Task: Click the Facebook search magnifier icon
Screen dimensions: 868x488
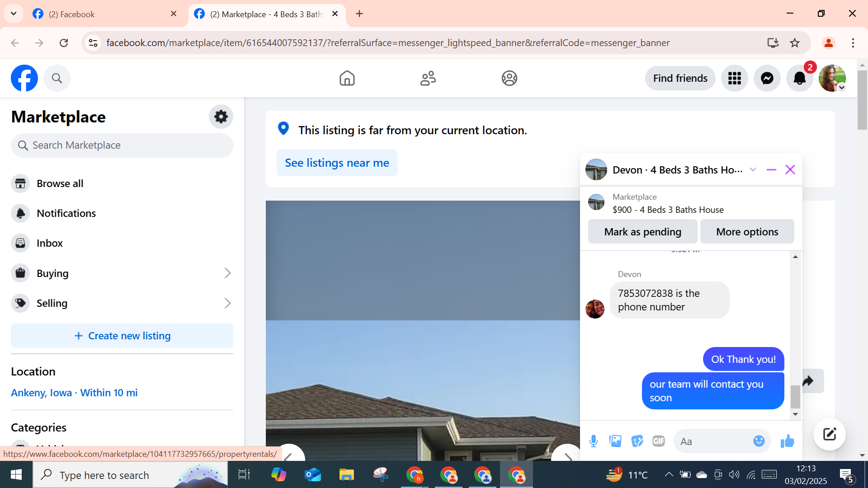Action: click(x=57, y=78)
